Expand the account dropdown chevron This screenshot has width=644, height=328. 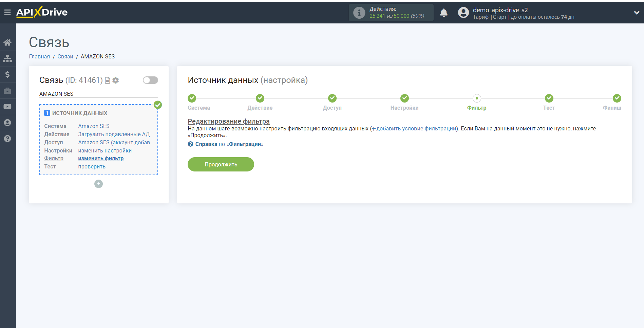[637, 13]
